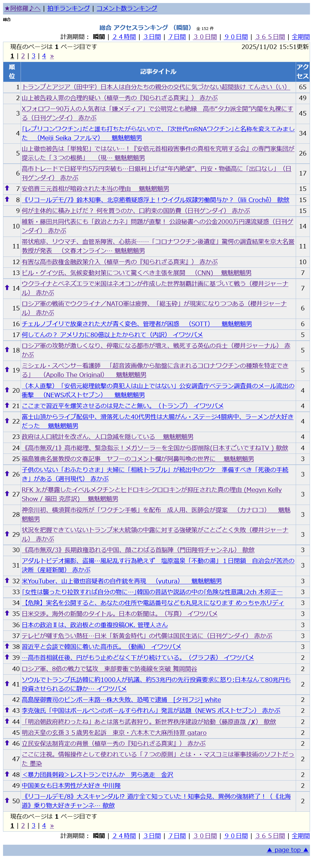Open the 全期間 ranking at top
This screenshot has width=313, height=868.
300,37
